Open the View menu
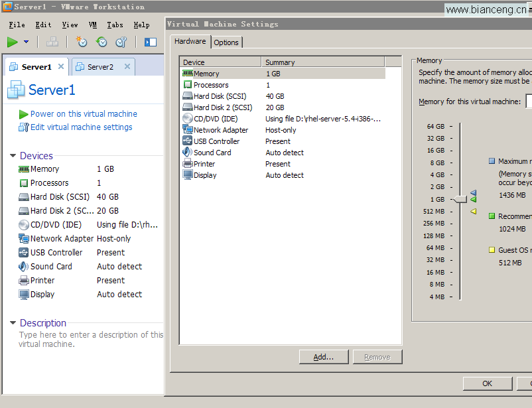This screenshot has height=408, width=532. 70,25
